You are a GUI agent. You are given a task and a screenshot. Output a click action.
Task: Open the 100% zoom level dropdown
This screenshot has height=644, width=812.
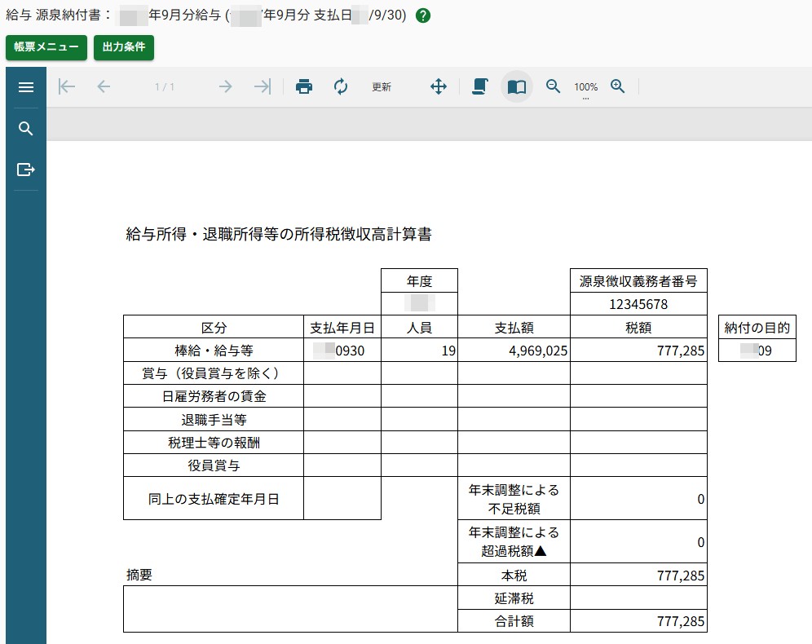click(585, 88)
